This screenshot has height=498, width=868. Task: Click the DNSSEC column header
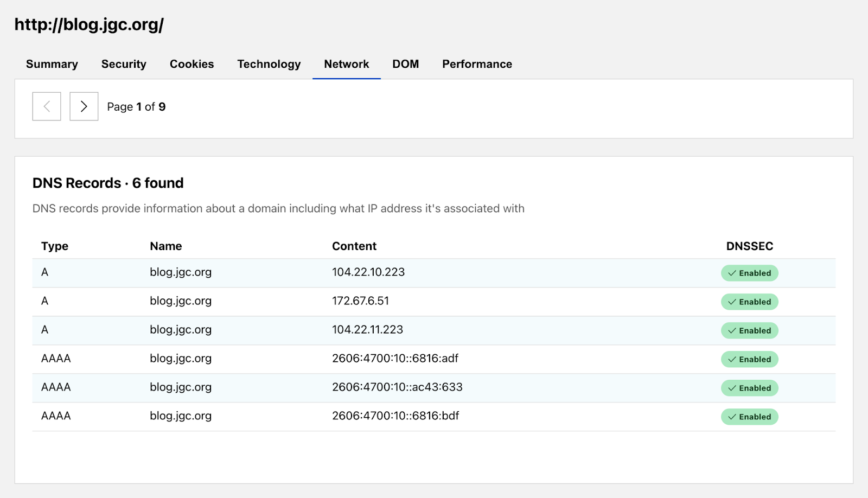pyautogui.click(x=749, y=246)
